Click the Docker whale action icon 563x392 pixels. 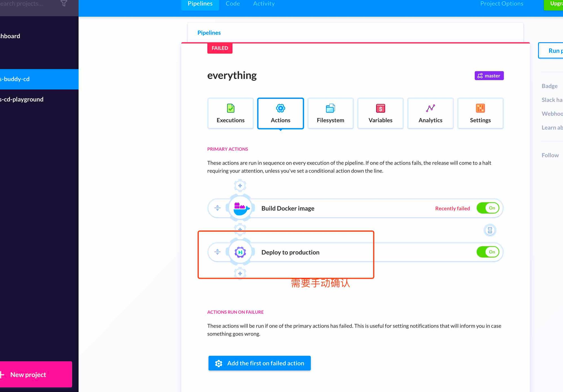(241, 208)
